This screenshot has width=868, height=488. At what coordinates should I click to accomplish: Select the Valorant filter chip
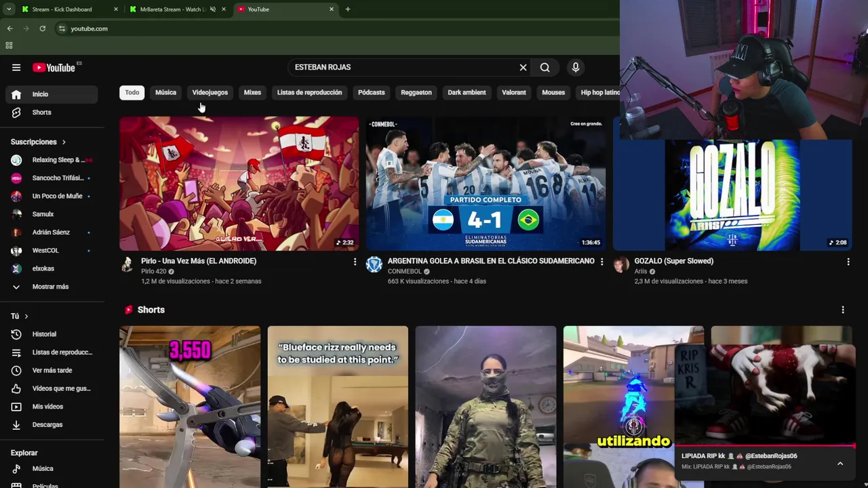coord(513,92)
